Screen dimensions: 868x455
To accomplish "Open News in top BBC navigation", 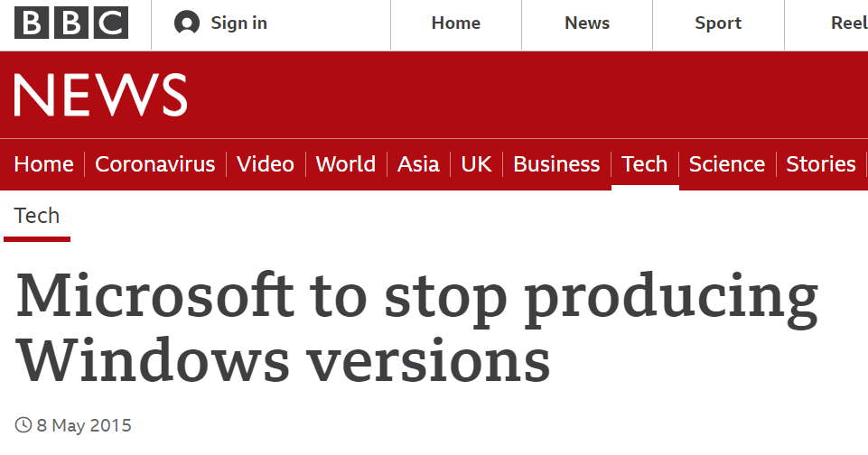I will 587,23.
